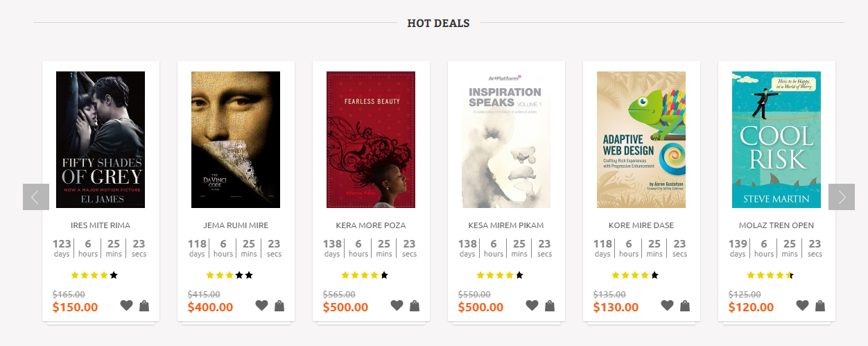The height and width of the screenshot is (346, 868).
Task: Add Jema Rumi Mire to shopping bag
Action: (279, 305)
